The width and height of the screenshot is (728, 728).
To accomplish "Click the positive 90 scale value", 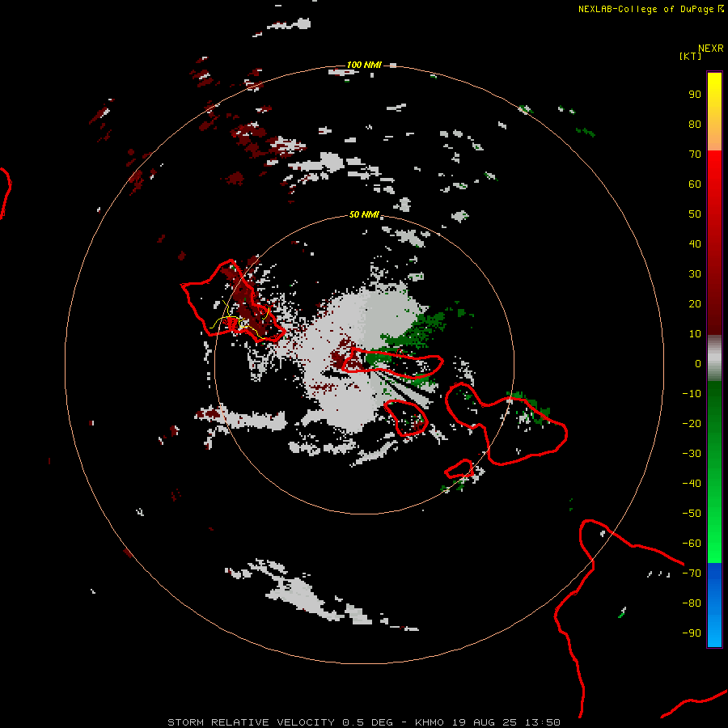I will point(695,95).
